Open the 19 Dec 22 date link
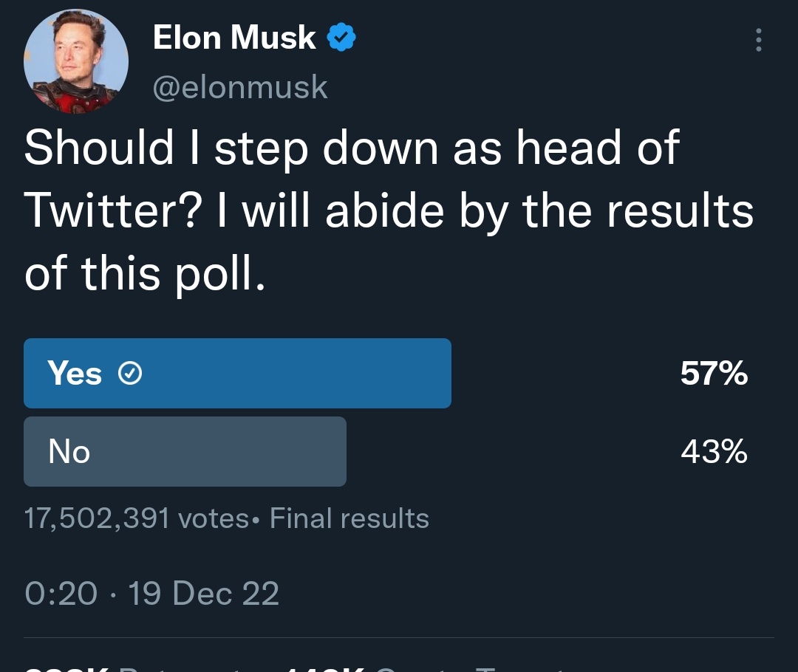This screenshot has width=798, height=672. [x=204, y=593]
